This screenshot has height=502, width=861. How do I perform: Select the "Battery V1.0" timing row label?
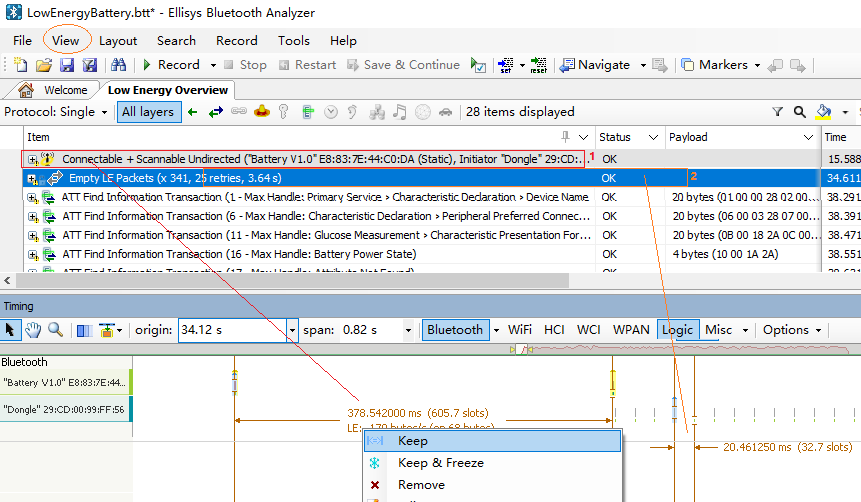pyautogui.click(x=65, y=382)
